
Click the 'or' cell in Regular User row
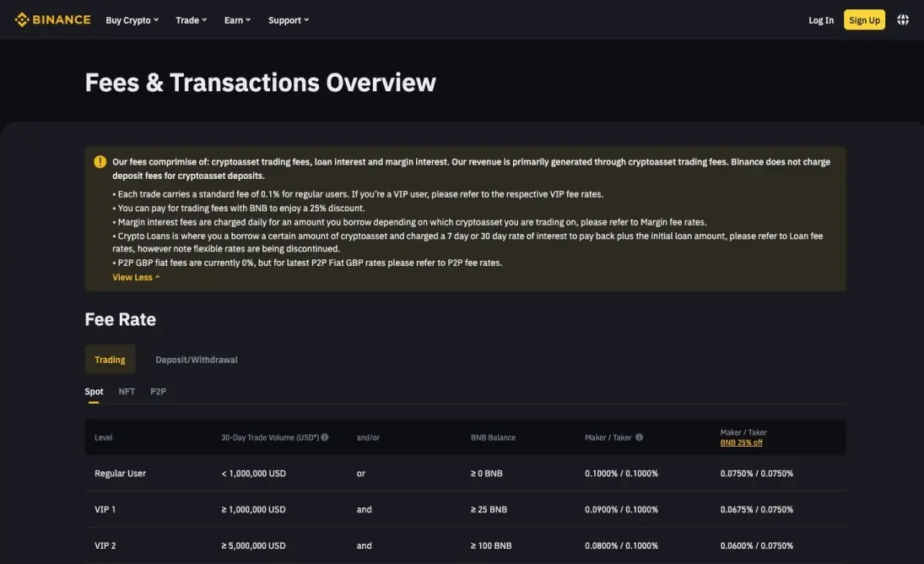pos(360,474)
